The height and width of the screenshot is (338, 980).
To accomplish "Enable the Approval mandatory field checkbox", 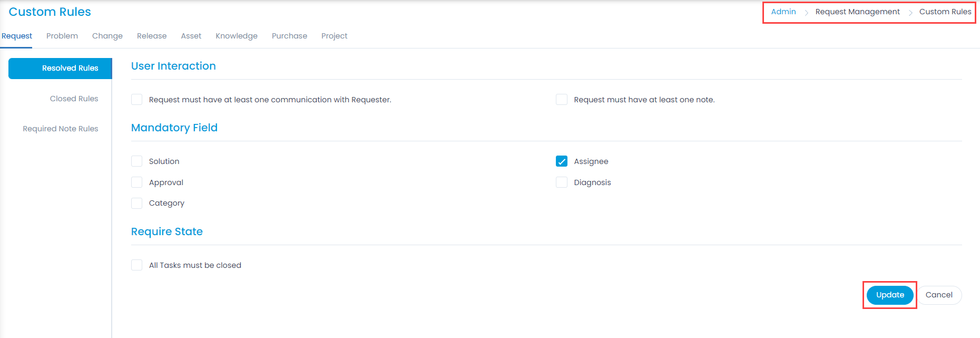I will 137,182.
